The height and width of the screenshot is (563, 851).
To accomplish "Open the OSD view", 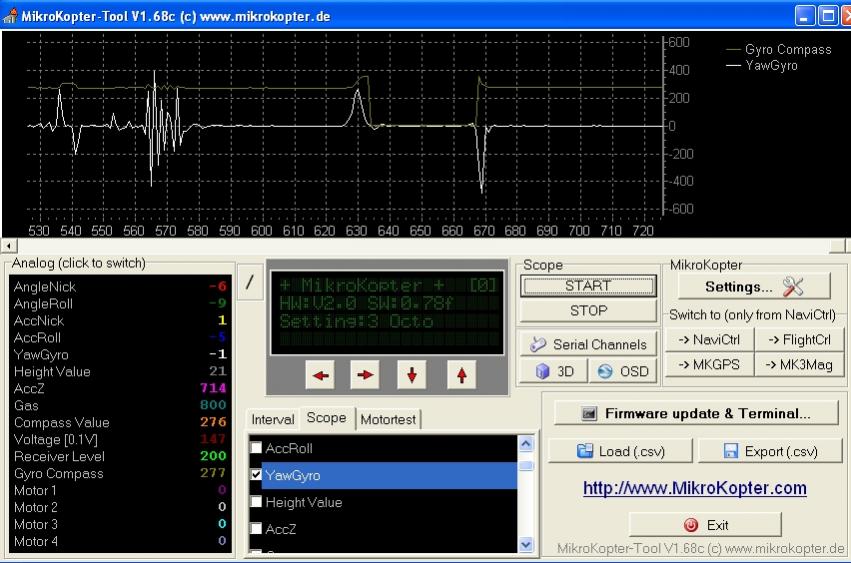I will pos(623,371).
